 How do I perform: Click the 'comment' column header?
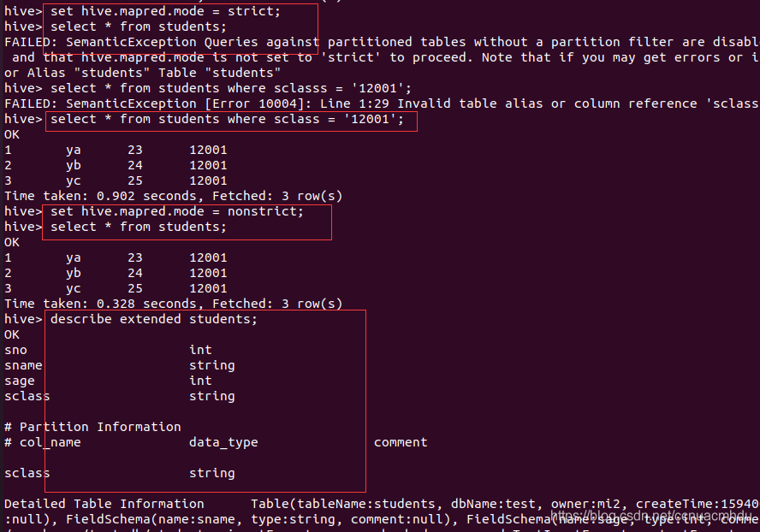coord(401,442)
